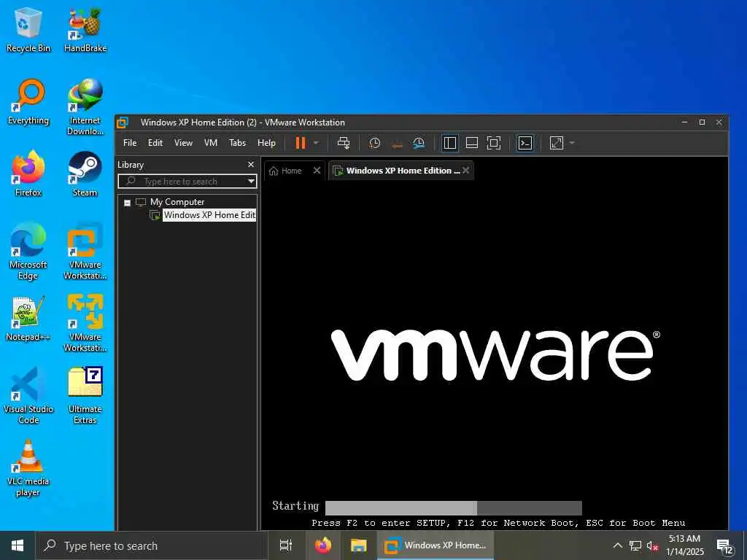
Task: Maximize the VMware Workstation window
Action: [702, 122]
